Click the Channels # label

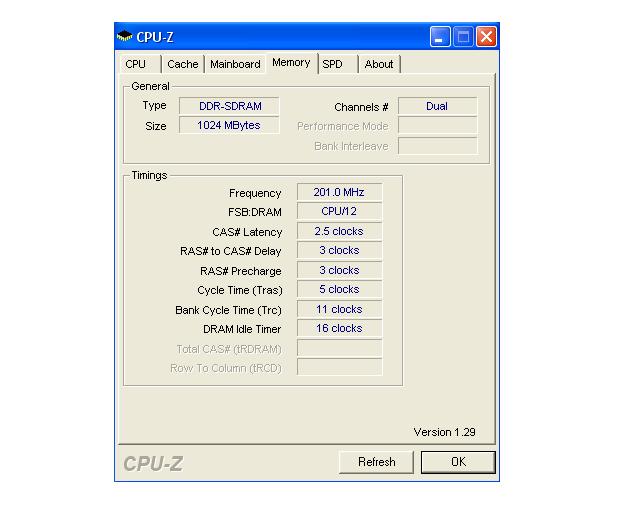pyautogui.click(x=361, y=107)
